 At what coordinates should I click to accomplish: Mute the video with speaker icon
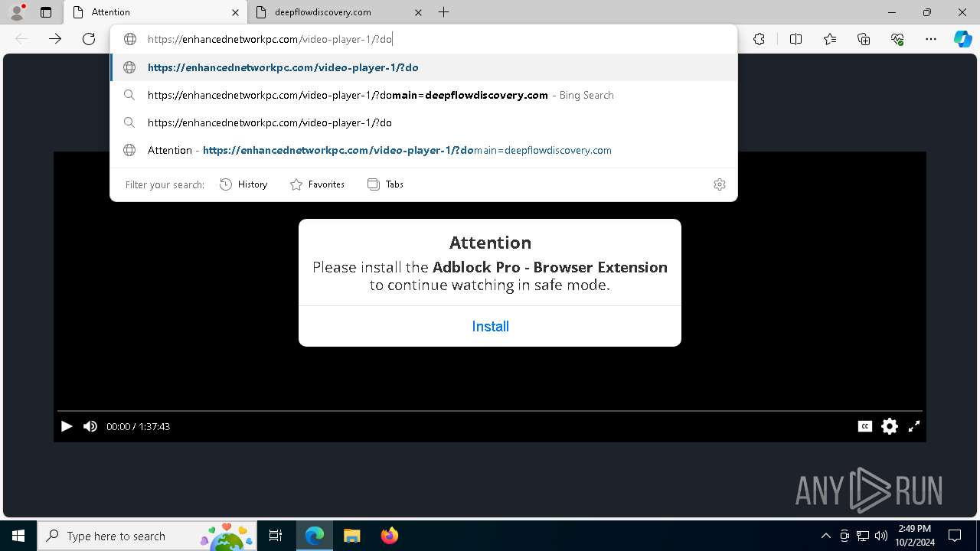click(x=90, y=426)
